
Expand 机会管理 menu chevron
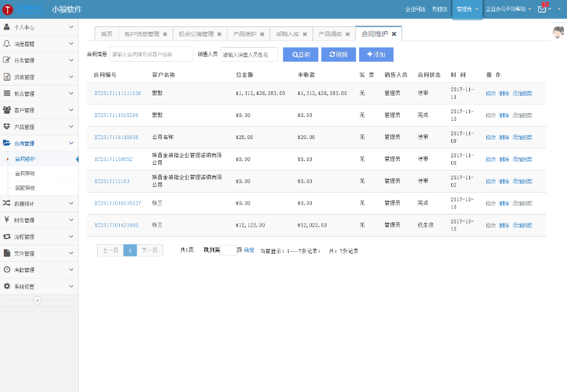(71, 93)
